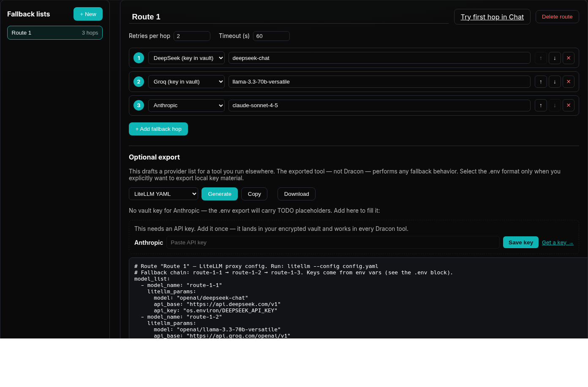Move the Groq hop up
The width and height of the screenshot is (588, 387).
[x=541, y=81]
